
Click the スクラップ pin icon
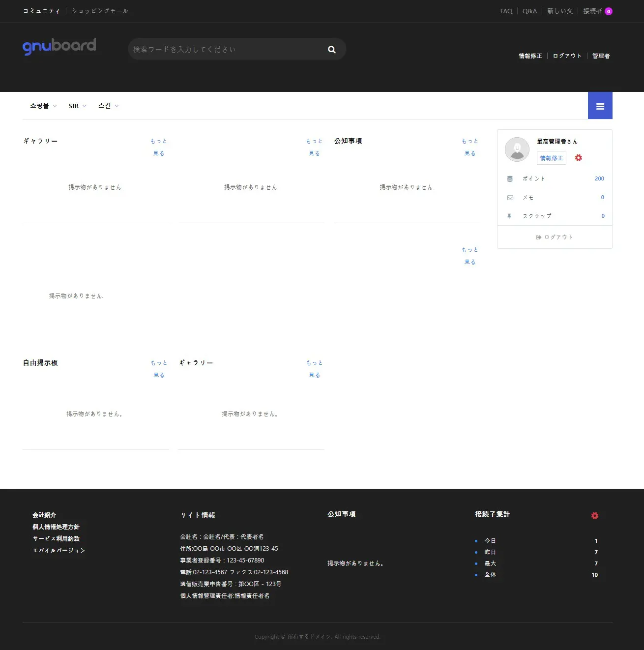pos(510,216)
